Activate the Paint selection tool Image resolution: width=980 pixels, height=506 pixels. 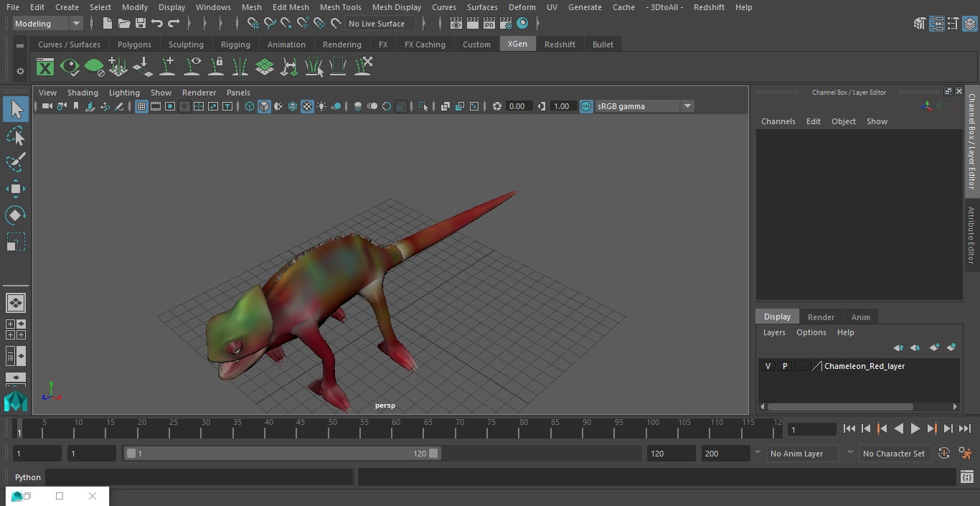point(16,162)
